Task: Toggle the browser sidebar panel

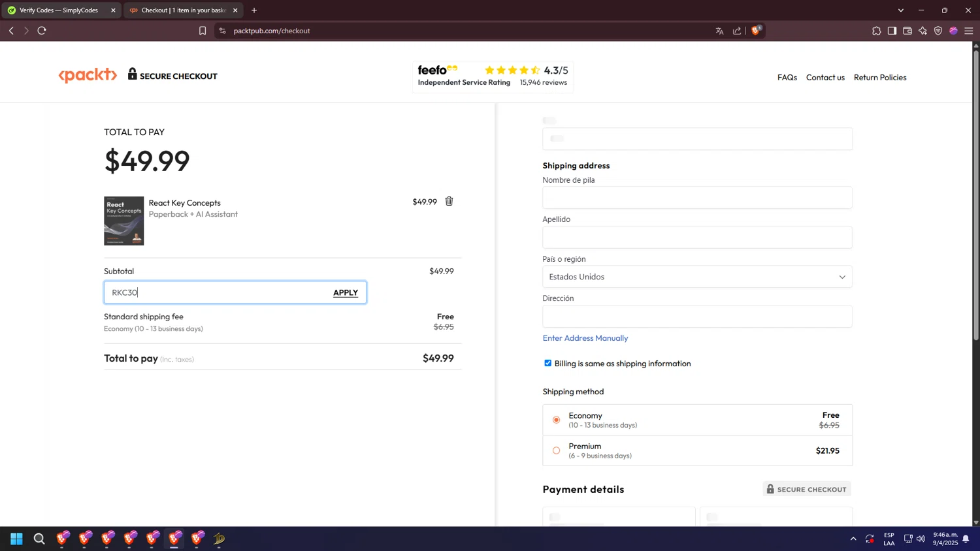Action: pyautogui.click(x=892, y=31)
